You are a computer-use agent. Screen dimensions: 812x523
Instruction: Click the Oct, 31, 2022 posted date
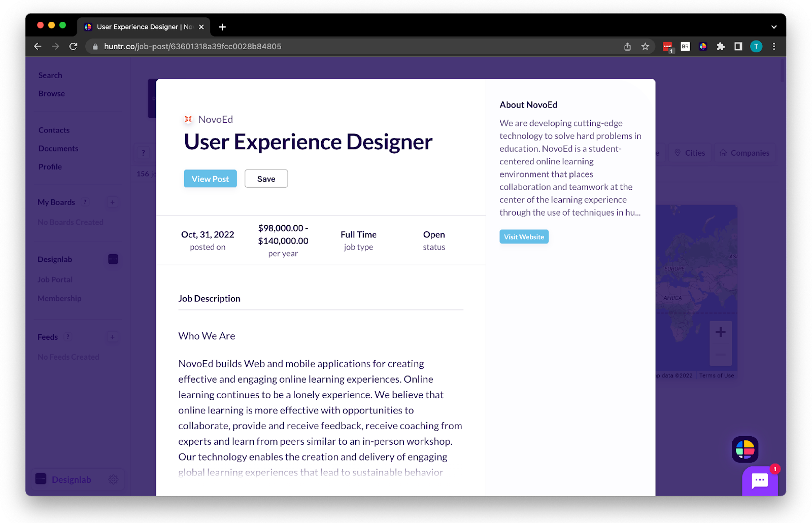click(x=208, y=234)
